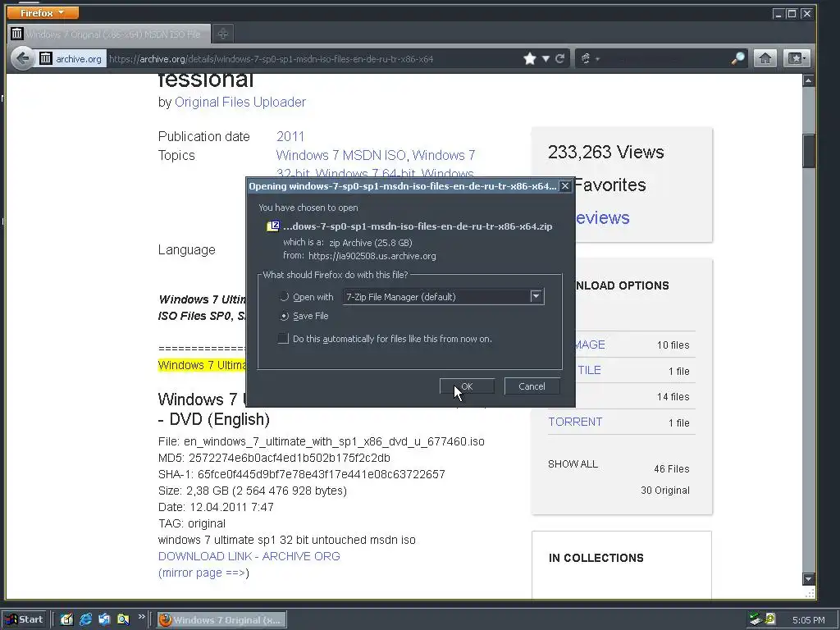This screenshot has width=840, height=630.
Task: Bookmark this page with the star icon
Action: click(530, 58)
